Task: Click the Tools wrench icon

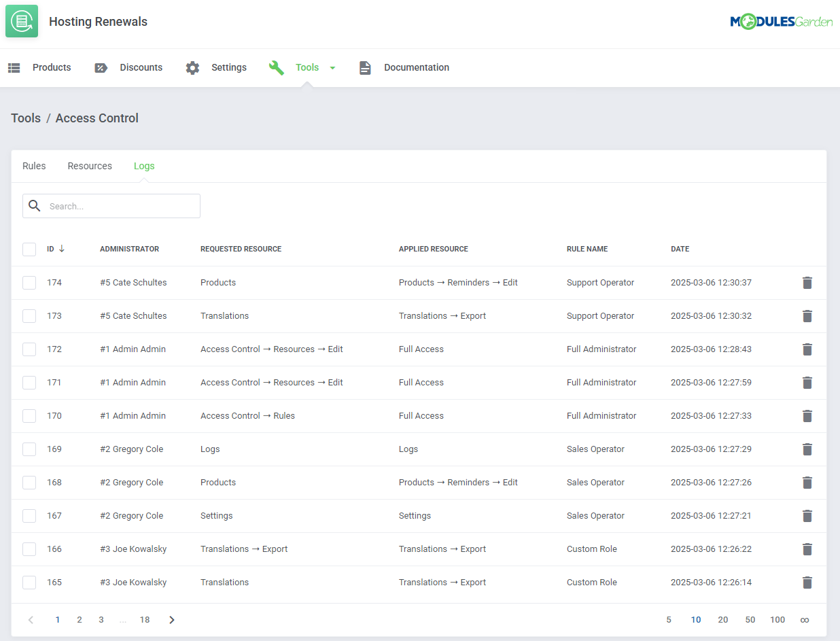Action: click(x=276, y=67)
